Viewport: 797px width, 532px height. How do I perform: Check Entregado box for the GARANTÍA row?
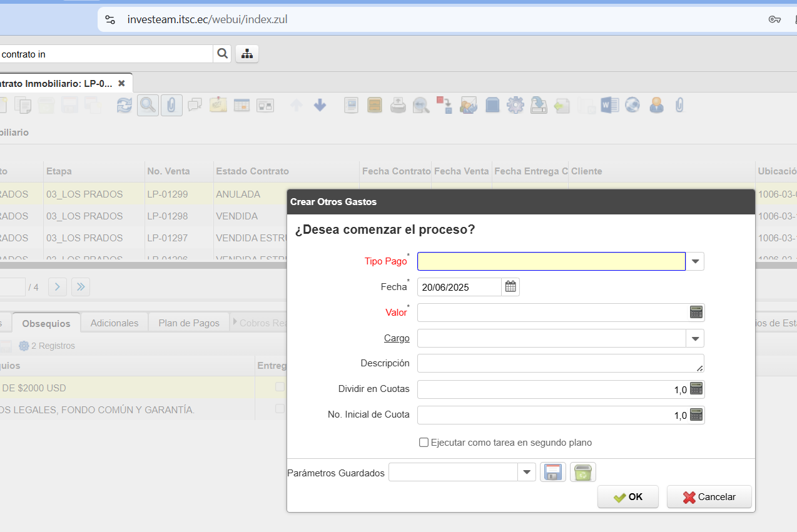click(280, 409)
